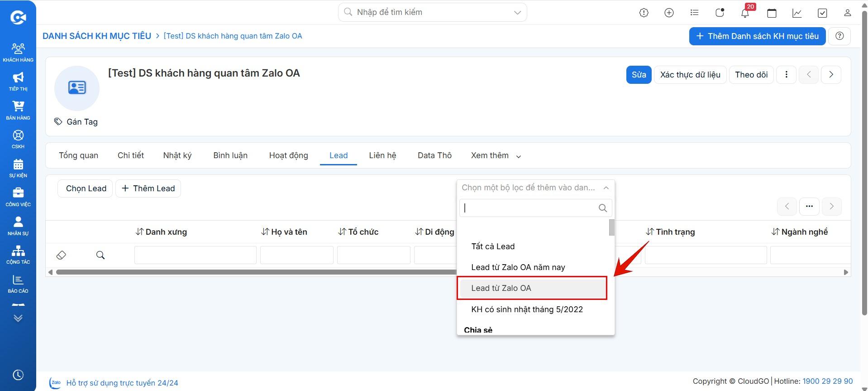Open the help question mark button
Viewport: 868px width, 391px height.
(839, 36)
